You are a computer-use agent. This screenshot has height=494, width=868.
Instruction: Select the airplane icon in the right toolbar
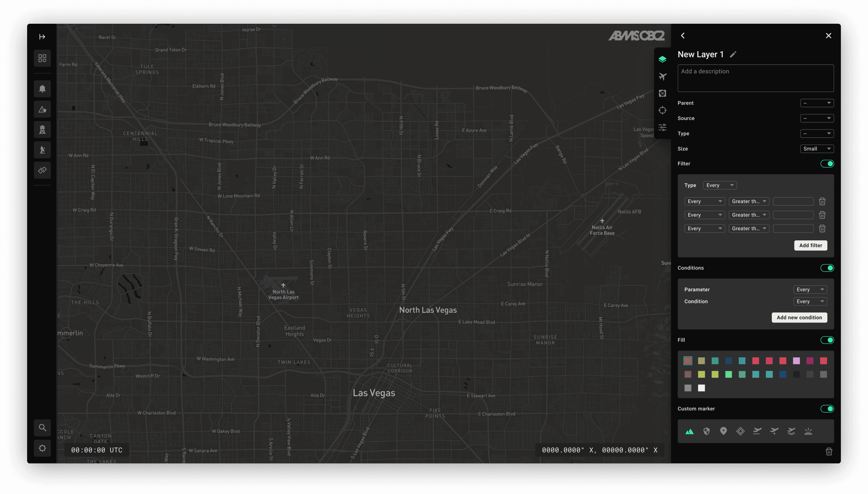click(x=663, y=76)
